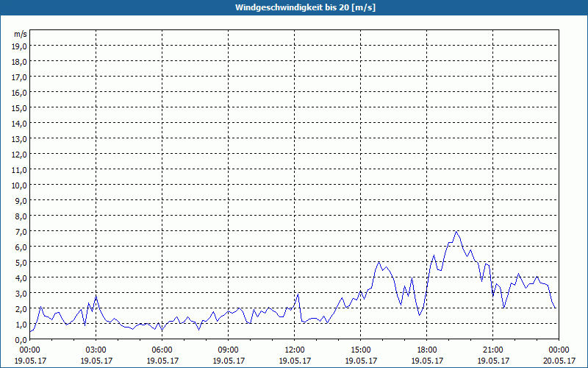The width and height of the screenshot is (588, 368).
Task: Click the 13,0 y-axis label
Action: coord(20,139)
